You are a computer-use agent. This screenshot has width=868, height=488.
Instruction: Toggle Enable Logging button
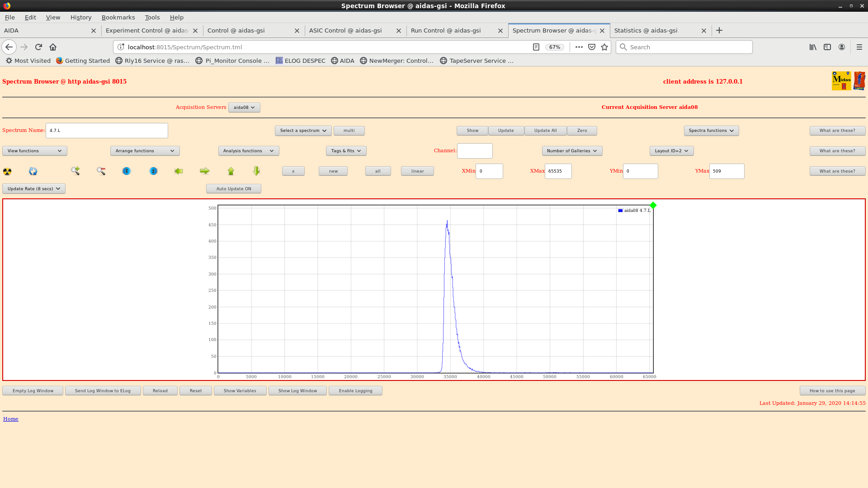(355, 391)
